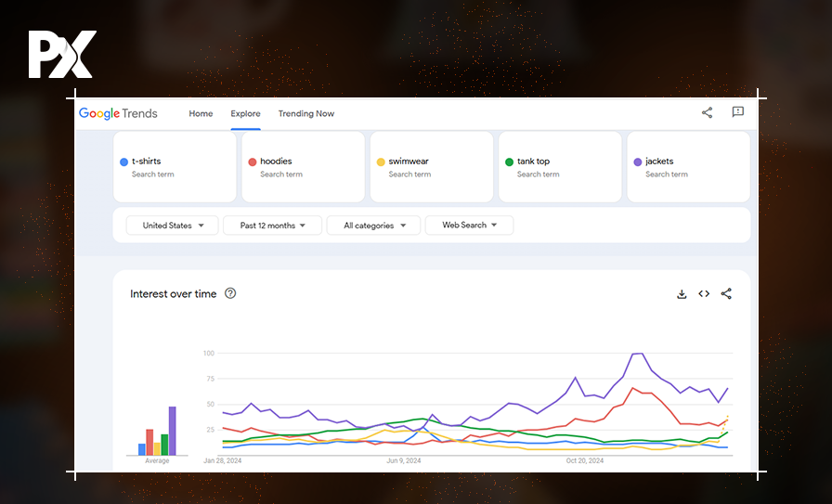Open the help icon beside Interest over time
This screenshot has width=832, height=504.
[x=230, y=294]
